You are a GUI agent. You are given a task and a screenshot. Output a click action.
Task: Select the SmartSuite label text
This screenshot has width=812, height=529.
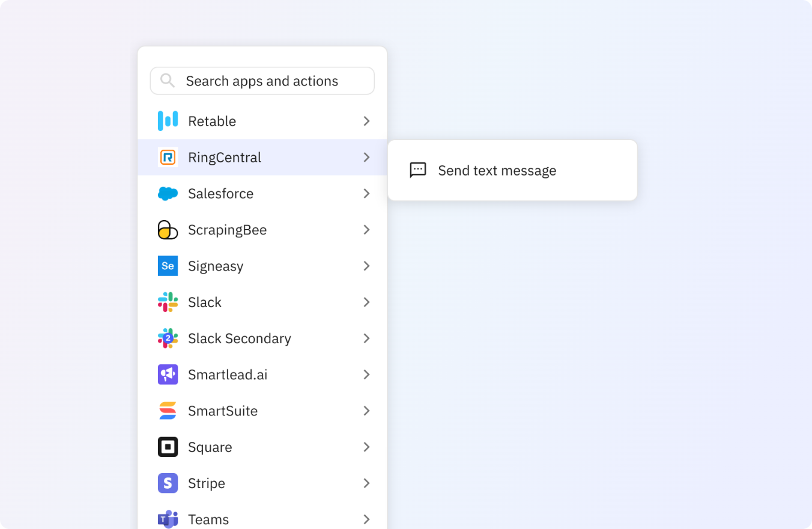(x=223, y=411)
